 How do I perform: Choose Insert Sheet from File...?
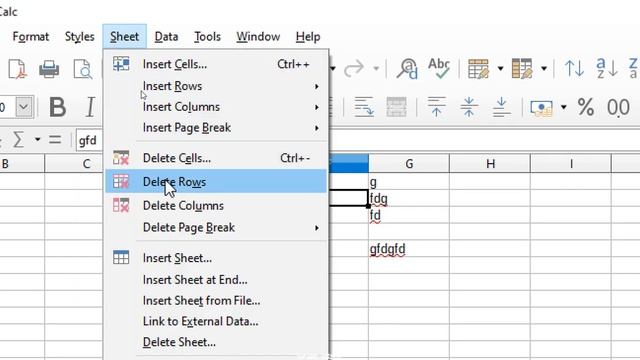point(216,300)
